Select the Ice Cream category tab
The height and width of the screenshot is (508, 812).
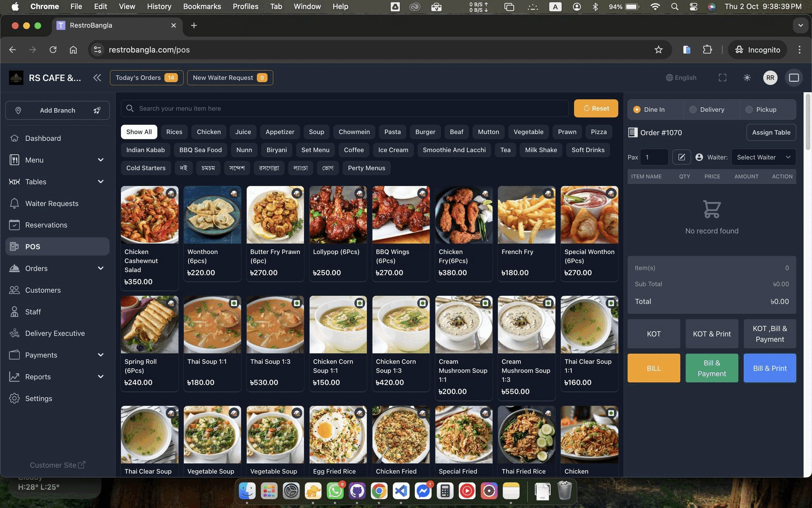click(x=393, y=150)
